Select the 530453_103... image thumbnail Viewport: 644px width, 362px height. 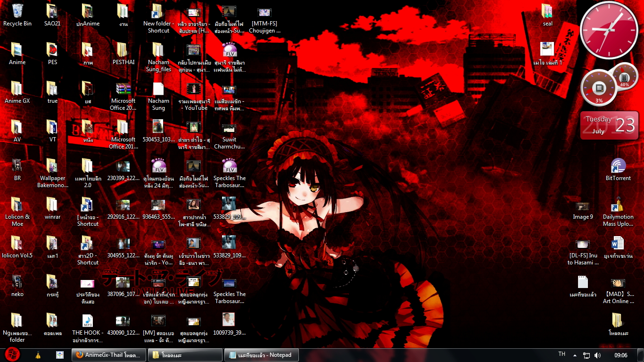tap(158, 131)
